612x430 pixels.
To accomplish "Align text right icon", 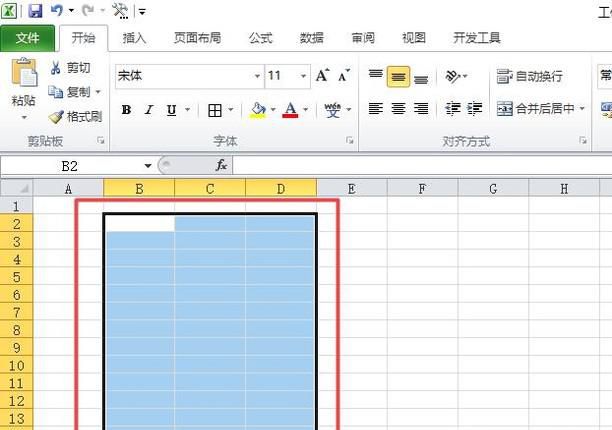I will 421,108.
